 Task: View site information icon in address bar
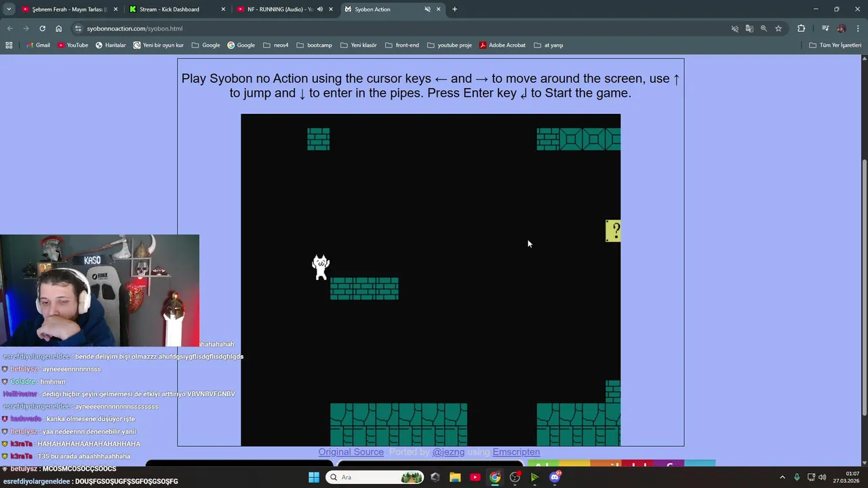click(x=78, y=28)
